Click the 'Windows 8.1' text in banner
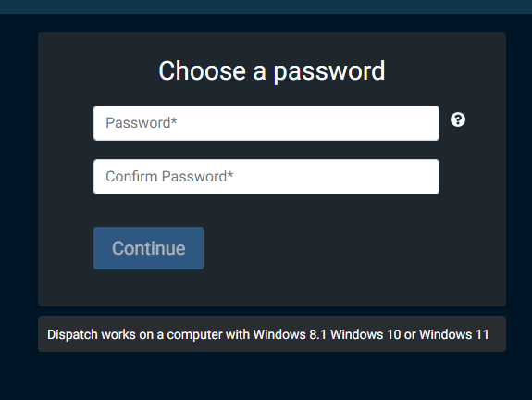Viewport: 532px width, 400px height. click(290, 334)
